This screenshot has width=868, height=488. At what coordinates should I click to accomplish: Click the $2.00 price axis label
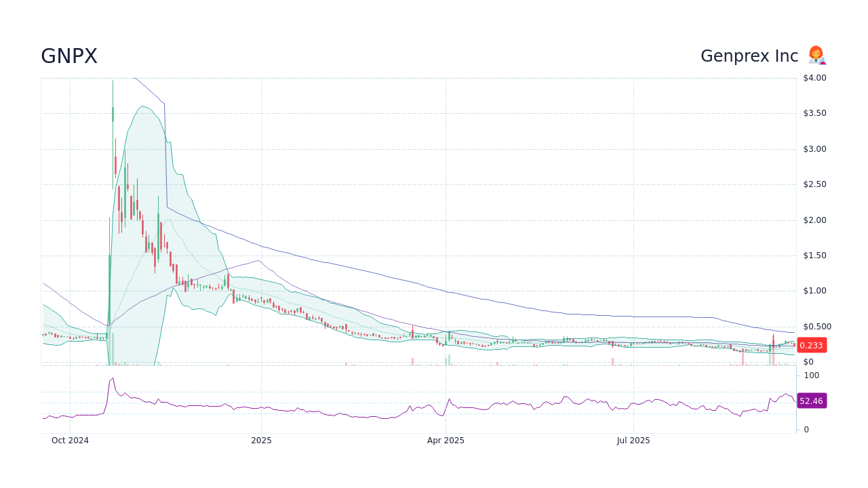[x=813, y=220]
